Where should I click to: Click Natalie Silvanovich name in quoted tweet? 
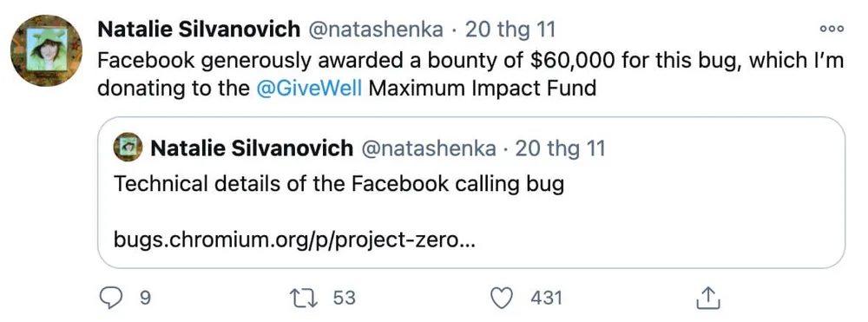252,148
